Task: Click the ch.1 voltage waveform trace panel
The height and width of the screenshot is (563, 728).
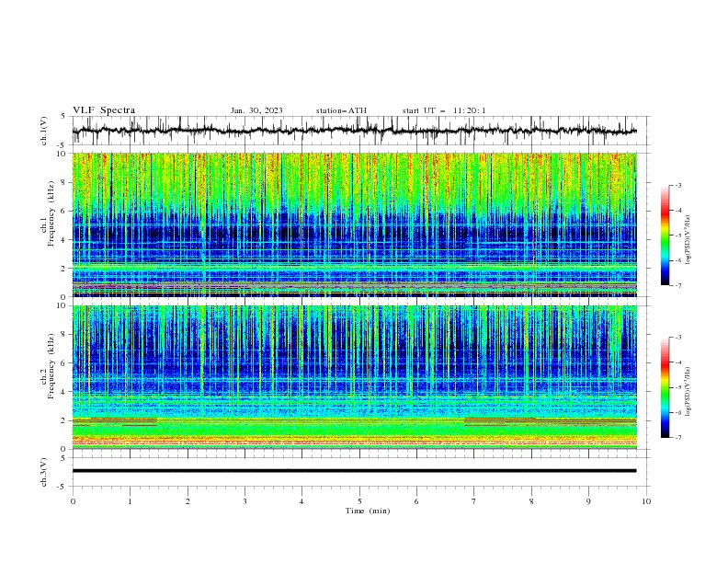Action: [360, 131]
